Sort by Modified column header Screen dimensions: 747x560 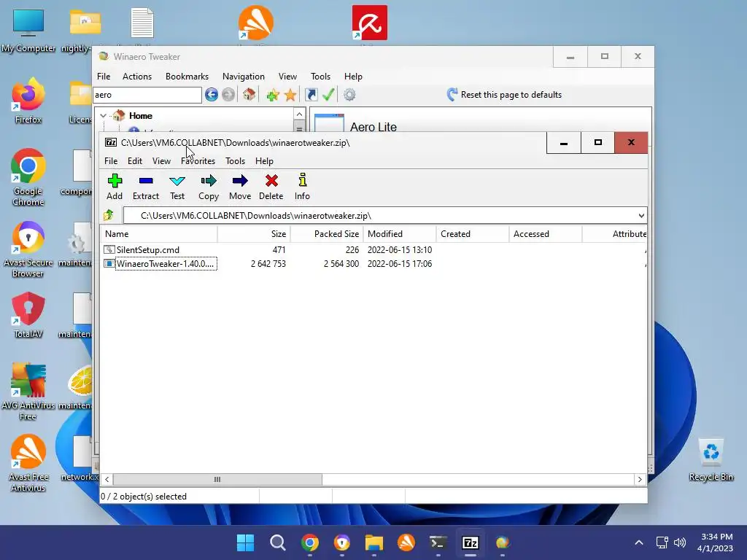click(400, 234)
